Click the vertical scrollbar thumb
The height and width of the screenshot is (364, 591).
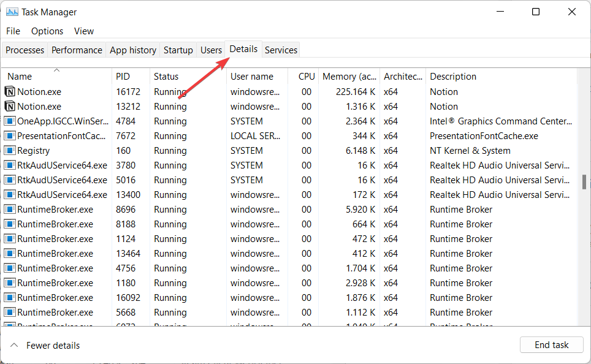(584, 182)
